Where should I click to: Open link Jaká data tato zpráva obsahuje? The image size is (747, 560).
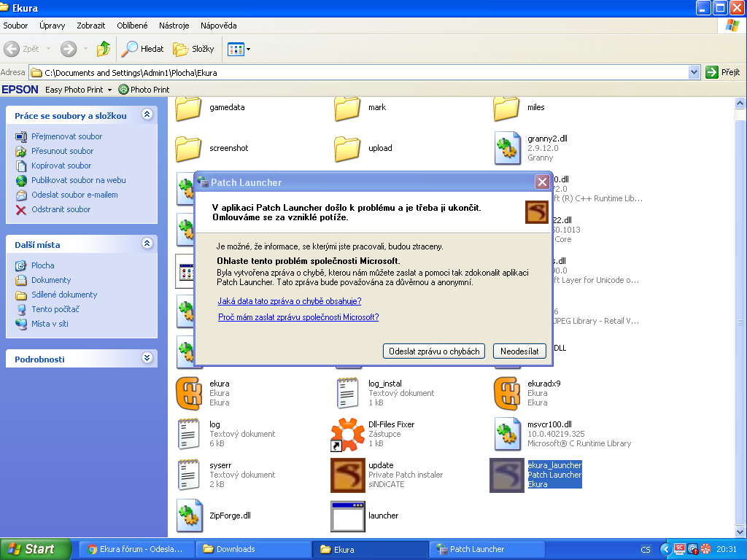(290, 301)
